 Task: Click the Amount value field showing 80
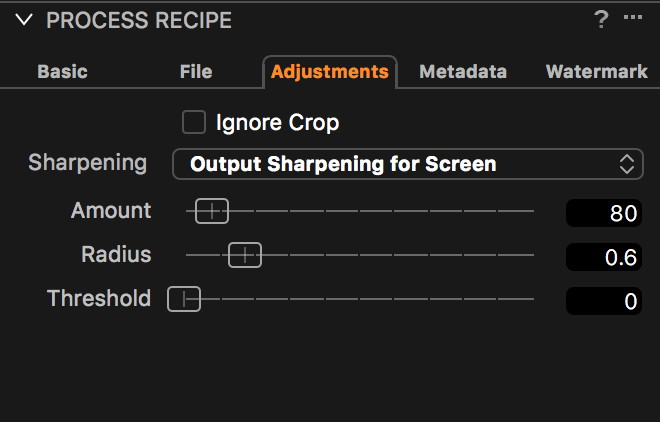(603, 213)
